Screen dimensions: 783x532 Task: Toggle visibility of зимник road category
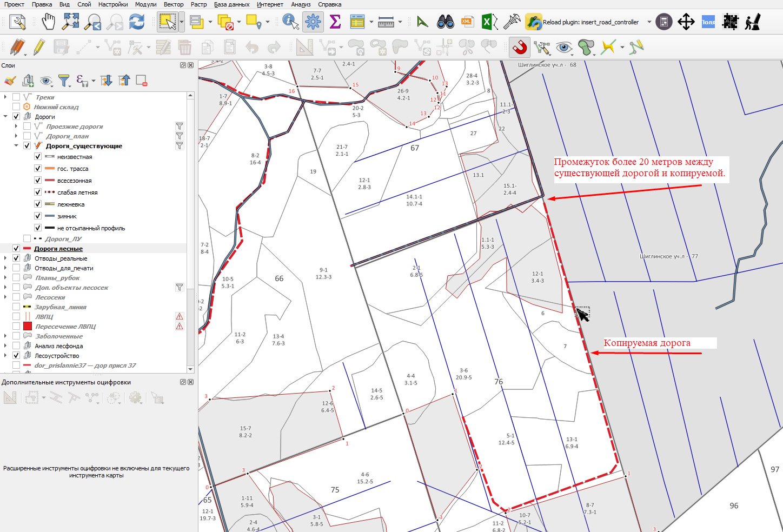[x=38, y=216]
